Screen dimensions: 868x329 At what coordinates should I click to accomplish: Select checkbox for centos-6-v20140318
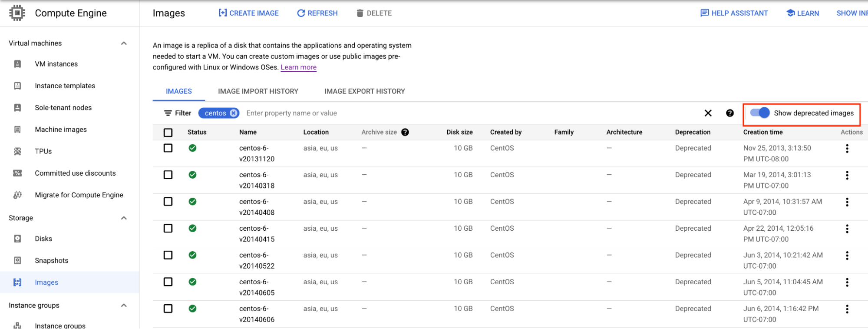pos(168,175)
